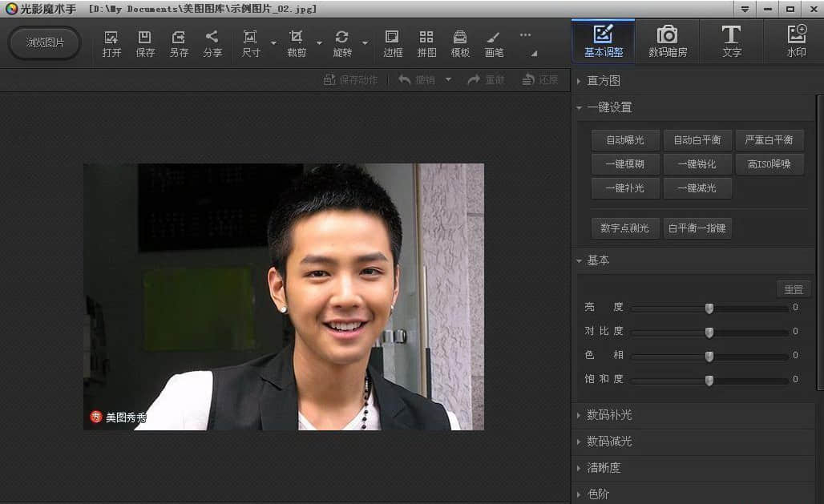This screenshot has height=504, width=824.
Task: Open the 拼图 (Collage) tool
Action: (426, 43)
